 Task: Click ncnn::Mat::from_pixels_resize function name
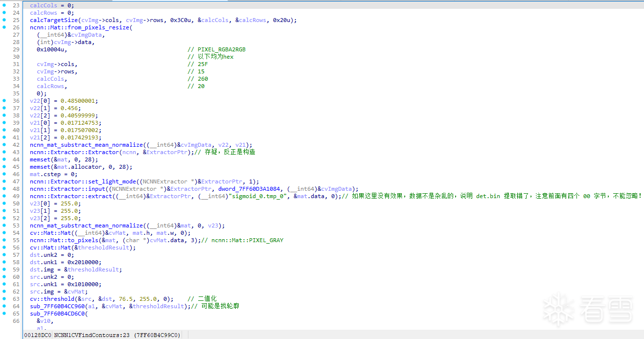pyautogui.click(x=79, y=27)
